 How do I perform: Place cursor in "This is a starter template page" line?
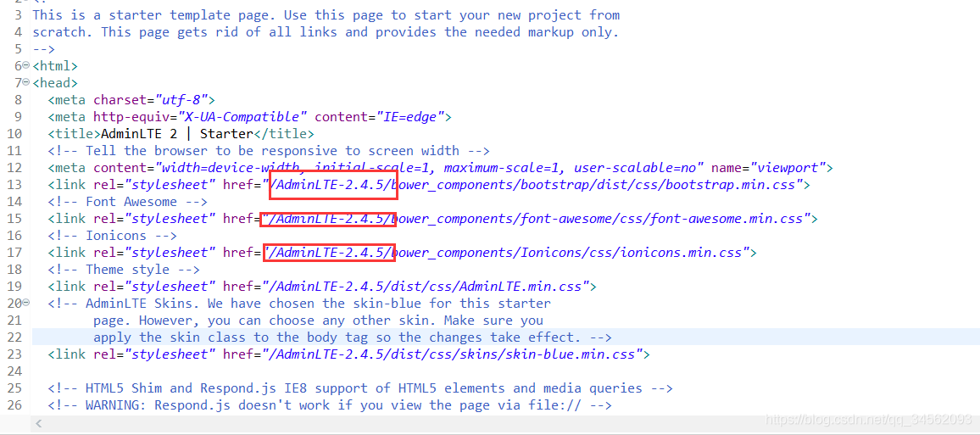click(326, 14)
